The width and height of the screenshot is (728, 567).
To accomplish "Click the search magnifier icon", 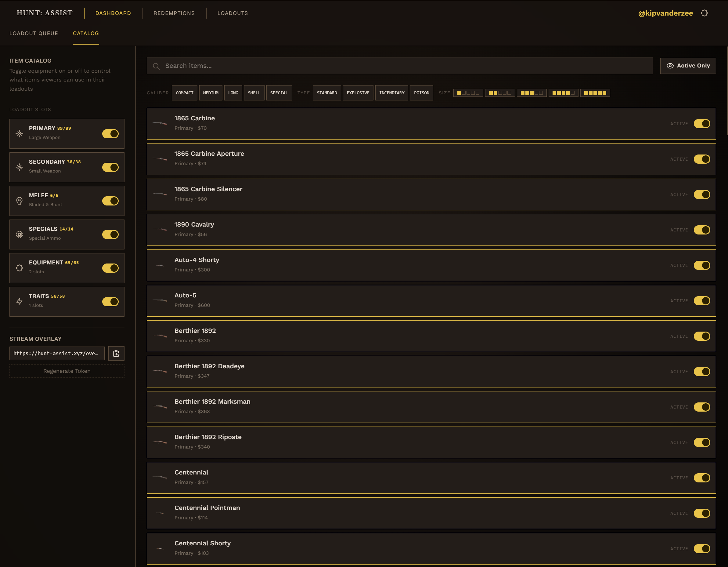I will pos(156,66).
